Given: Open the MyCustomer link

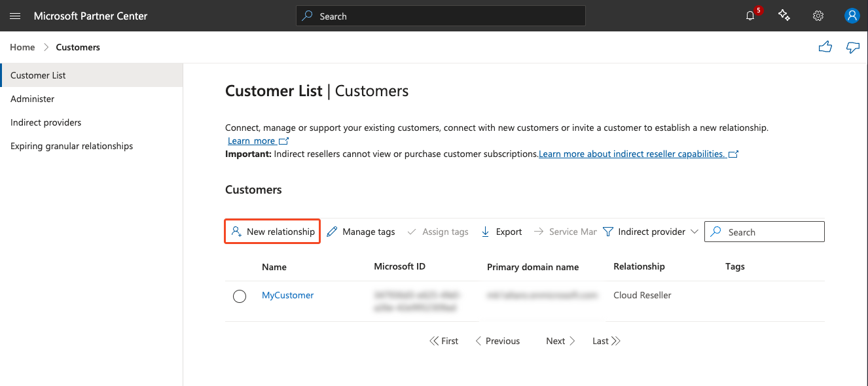Looking at the screenshot, I should tap(287, 295).
